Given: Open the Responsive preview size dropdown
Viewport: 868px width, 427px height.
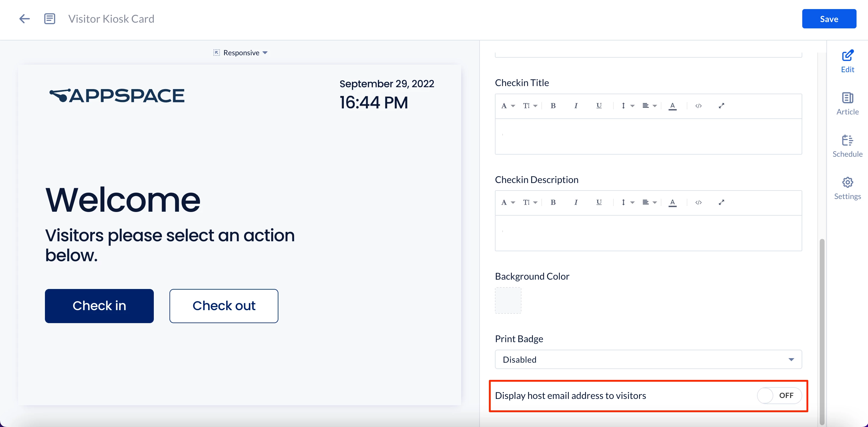Looking at the screenshot, I should pyautogui.click(x=241, y=53).
